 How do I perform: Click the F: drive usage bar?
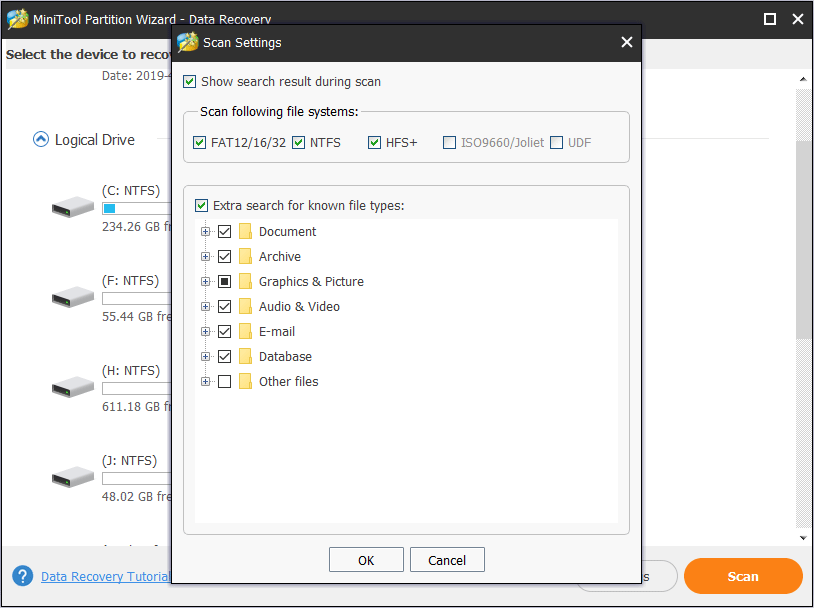pos(137,298)
